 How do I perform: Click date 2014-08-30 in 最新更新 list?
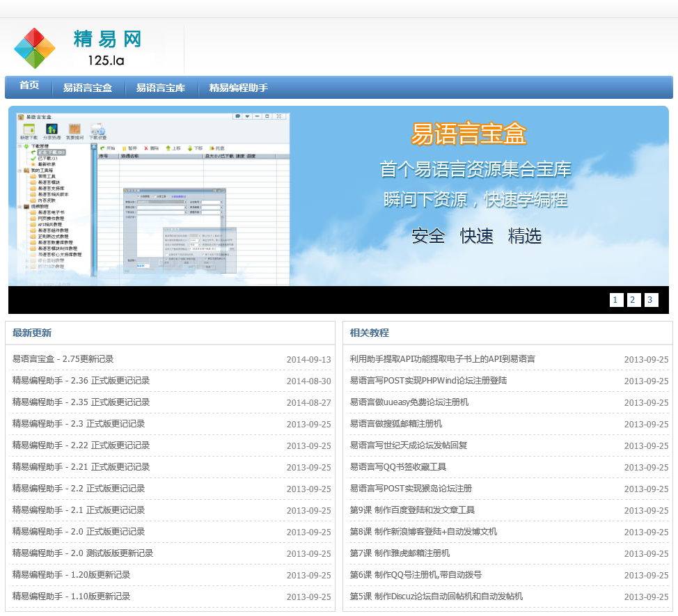[309, 381]
